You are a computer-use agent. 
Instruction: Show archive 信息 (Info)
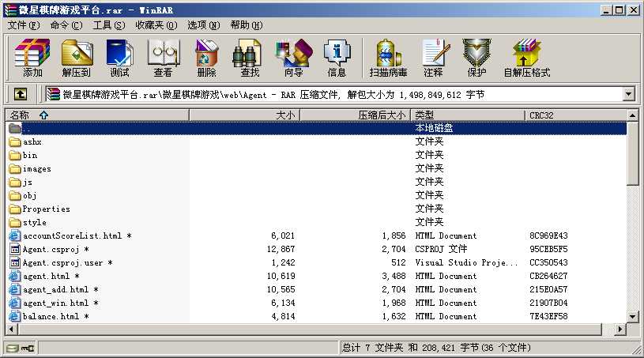click(337, 58)
